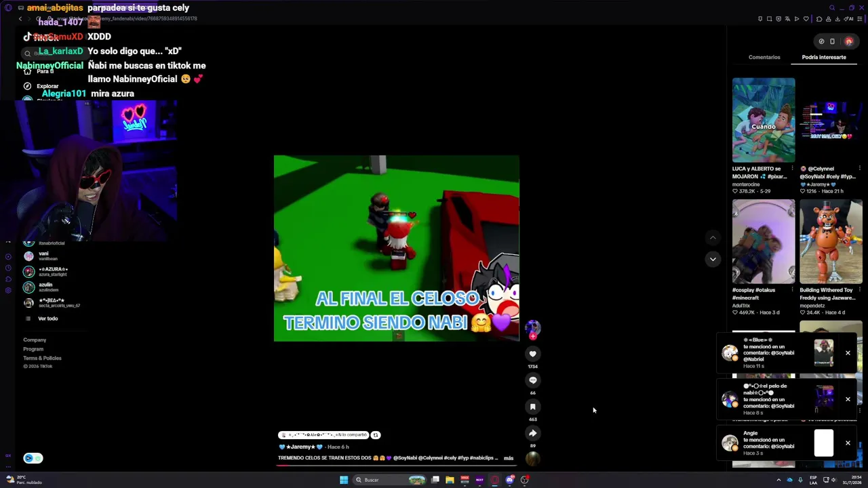The height and width of the screenshot is (488, 868).
Task: Open the profile avatar in the floating pill
Action: point(848,41)
